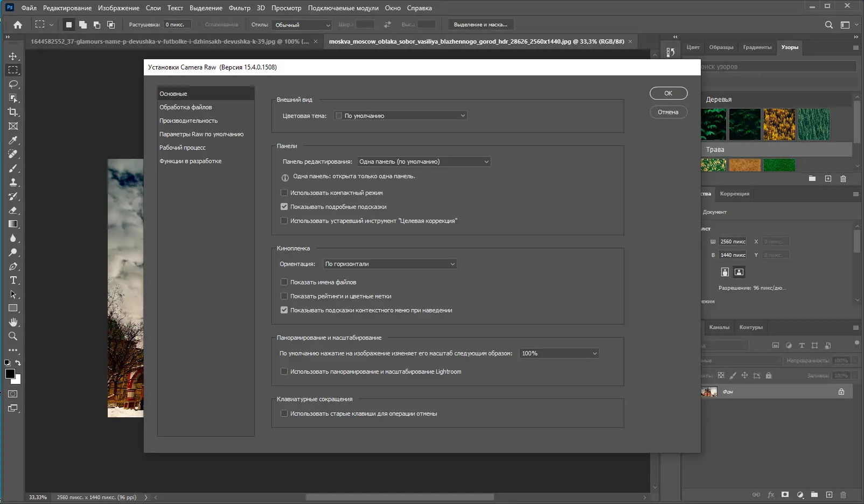Check Показать имена файлов option

click(284, 282)
